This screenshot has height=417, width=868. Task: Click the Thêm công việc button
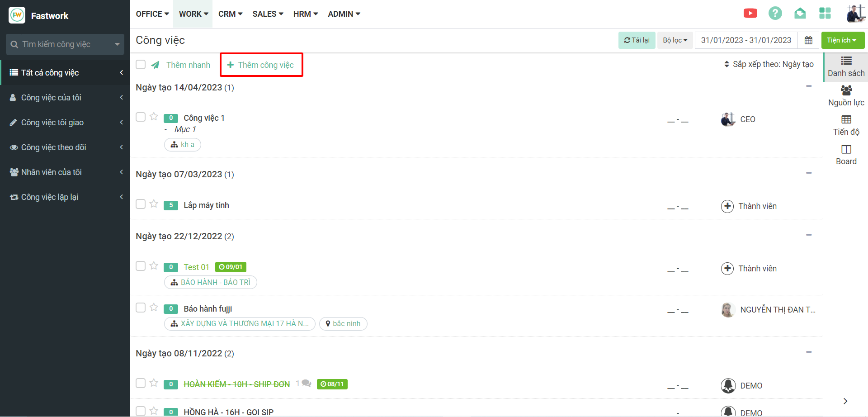(261, 65)
